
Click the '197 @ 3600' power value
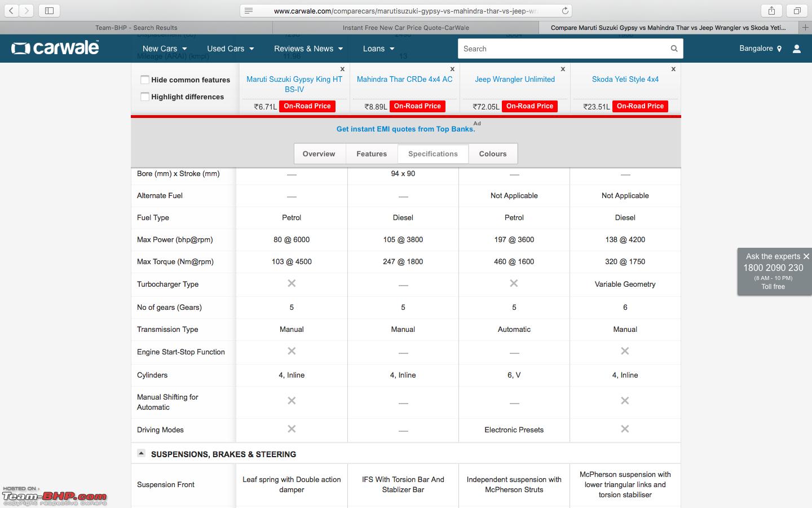click(x=514, y=239)
